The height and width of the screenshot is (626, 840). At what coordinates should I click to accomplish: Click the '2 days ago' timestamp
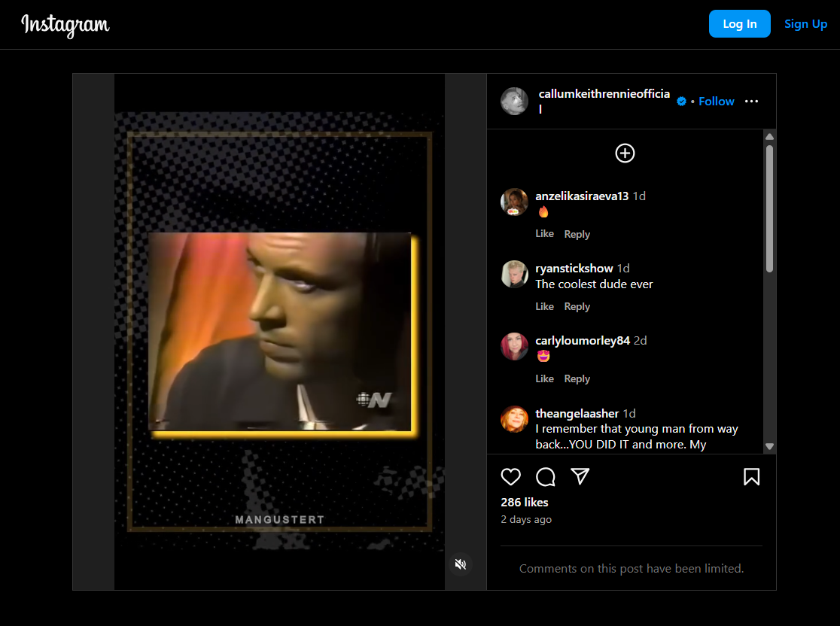point(526,519)
